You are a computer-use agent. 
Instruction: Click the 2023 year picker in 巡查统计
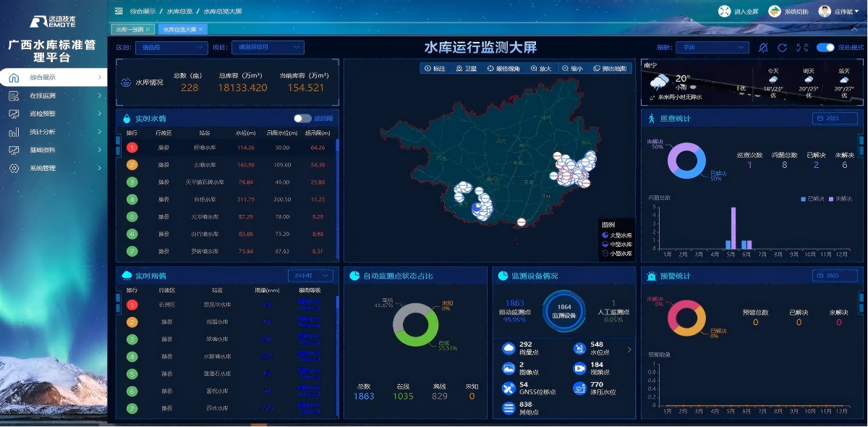coord(835,119)
